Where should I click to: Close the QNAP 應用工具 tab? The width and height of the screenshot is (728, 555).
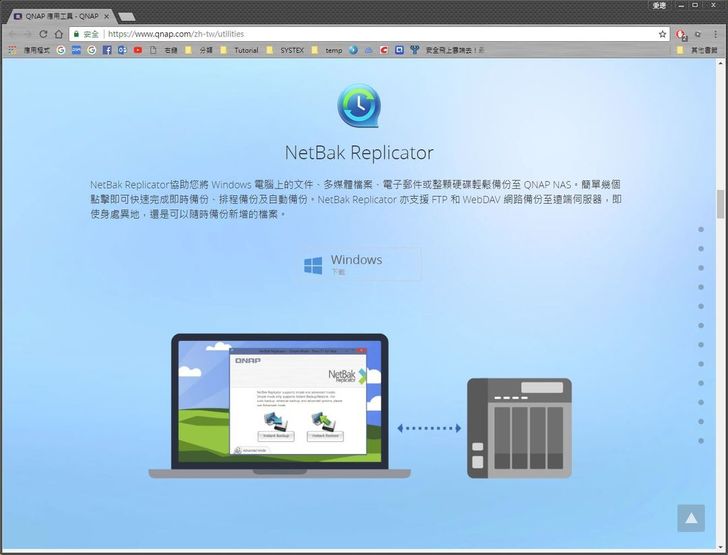coord(106,16)
